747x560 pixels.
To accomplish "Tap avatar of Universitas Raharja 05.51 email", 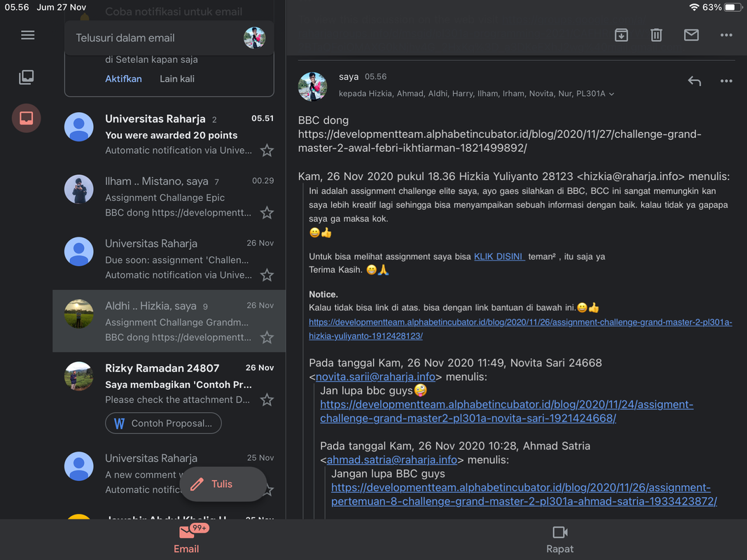I will point(78,127).
